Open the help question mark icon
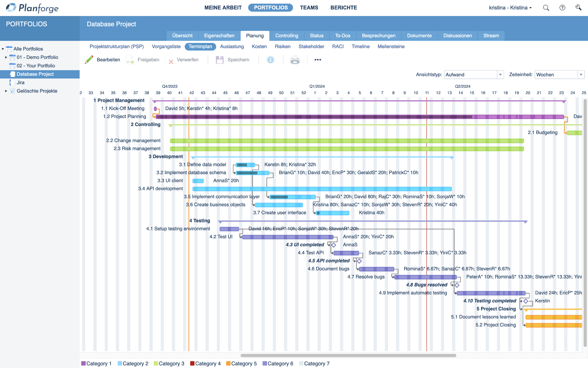Viewport: 588px width, 368px height. point(562,8)
